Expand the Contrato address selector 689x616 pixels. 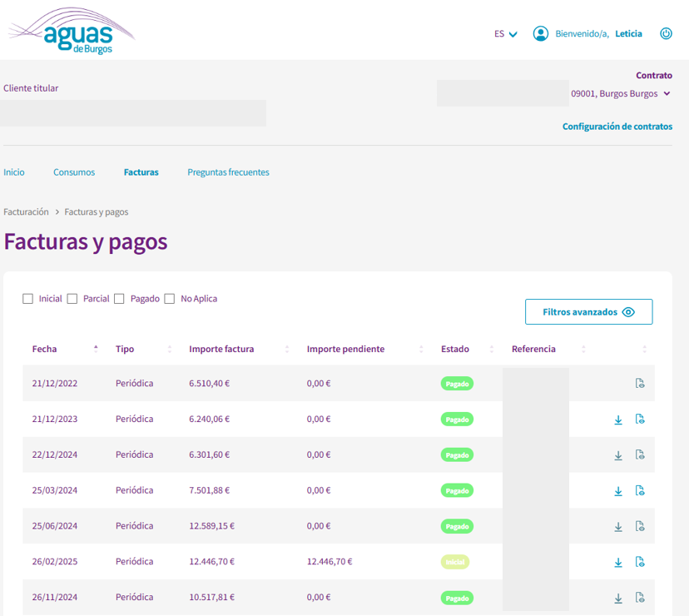coord(667,94)
